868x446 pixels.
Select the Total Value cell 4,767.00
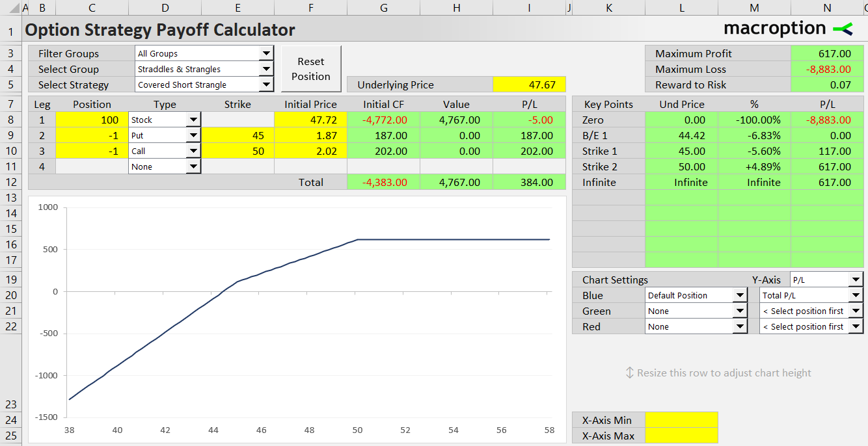[x=456, y=182]
